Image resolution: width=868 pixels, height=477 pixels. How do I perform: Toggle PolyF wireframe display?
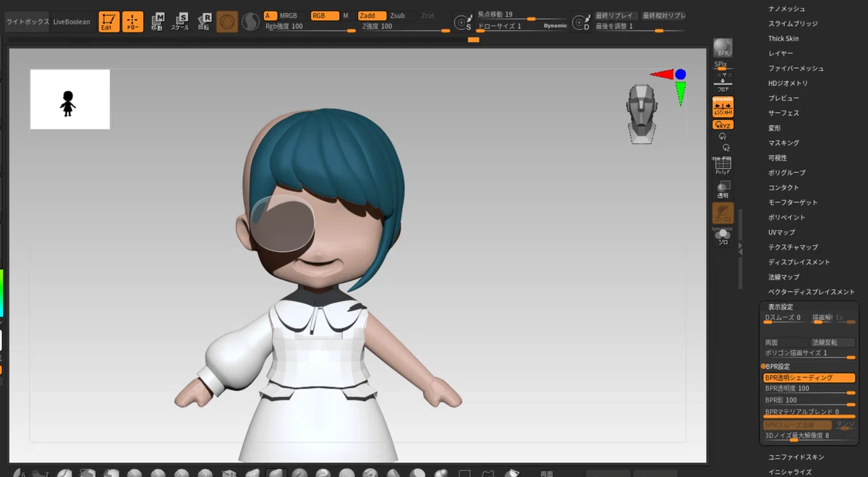(x=723, y=166)
